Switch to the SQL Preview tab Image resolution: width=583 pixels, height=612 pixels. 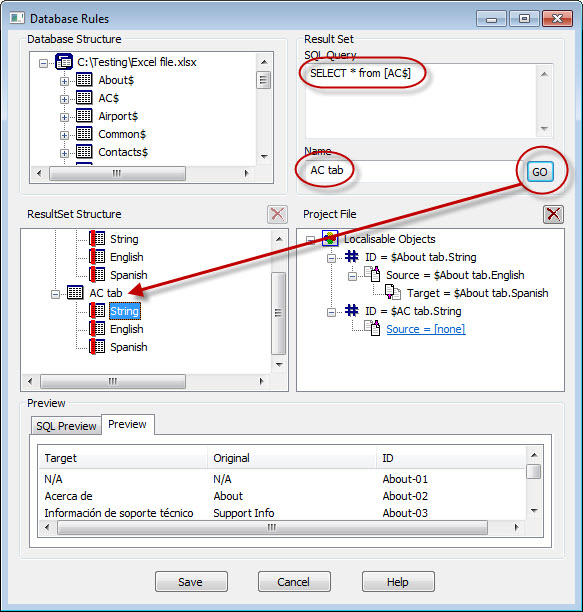[x=66, y=426]
